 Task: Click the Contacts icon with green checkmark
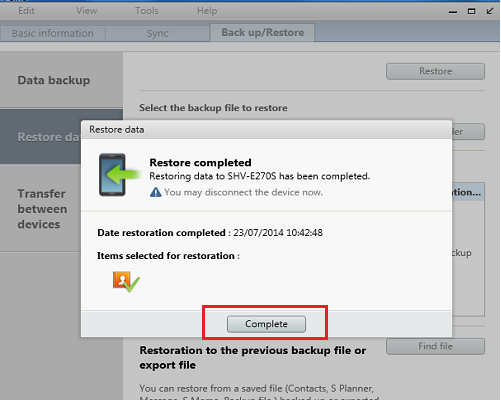tap(126, 282)
